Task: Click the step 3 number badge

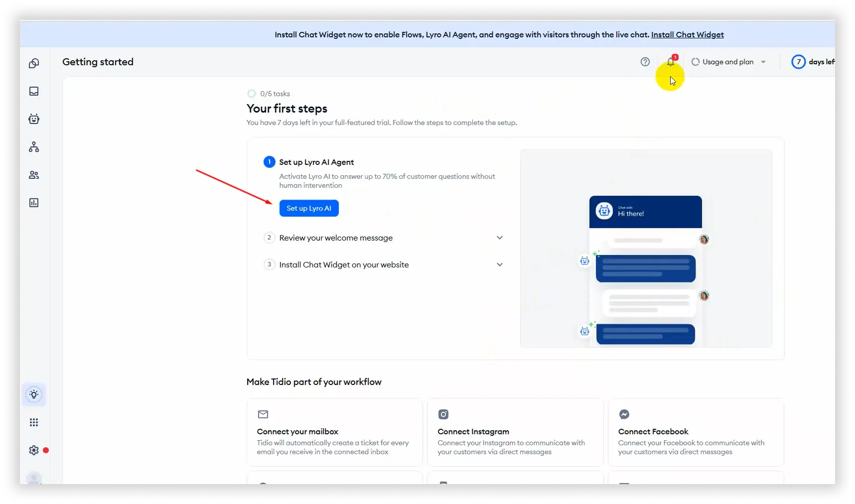Action: pyautogui.click(x=269, y=264)
